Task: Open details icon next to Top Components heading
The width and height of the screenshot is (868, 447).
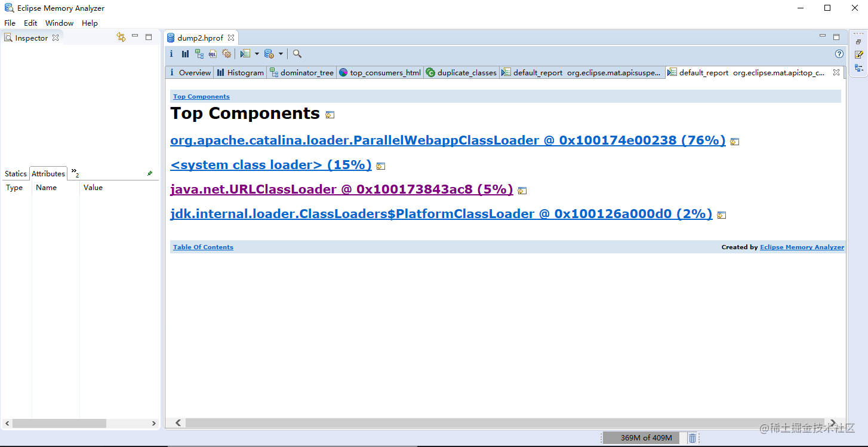Action: click(x=330, y=115)
